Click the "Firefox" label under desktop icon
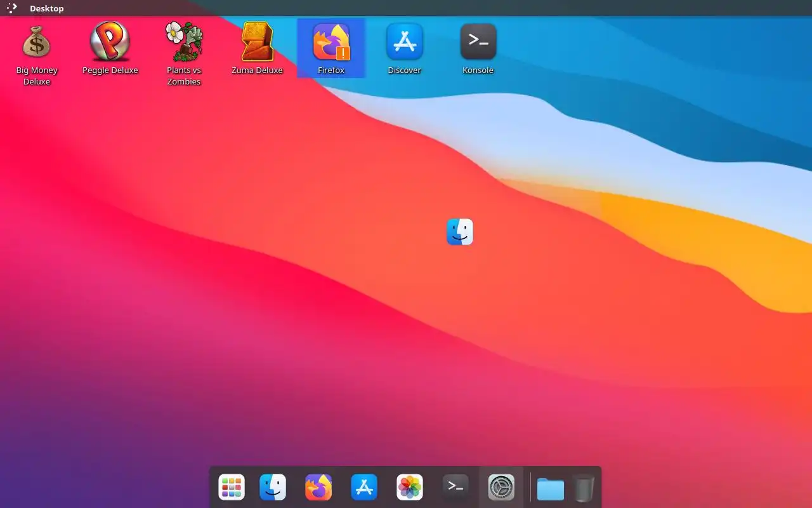Viewport: 812px width, 508px height. pos(331,70)
